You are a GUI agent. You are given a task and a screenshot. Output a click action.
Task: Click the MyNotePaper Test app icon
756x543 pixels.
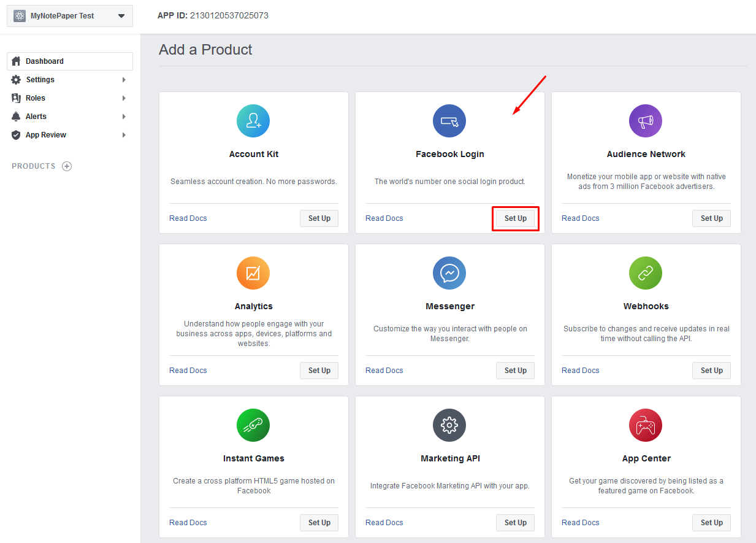20,16
